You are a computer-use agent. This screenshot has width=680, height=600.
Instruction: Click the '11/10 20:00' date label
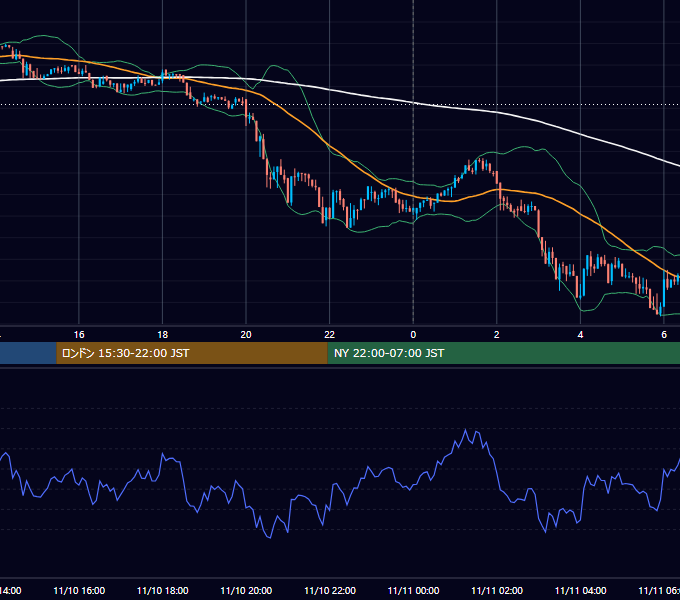(246, 590)
